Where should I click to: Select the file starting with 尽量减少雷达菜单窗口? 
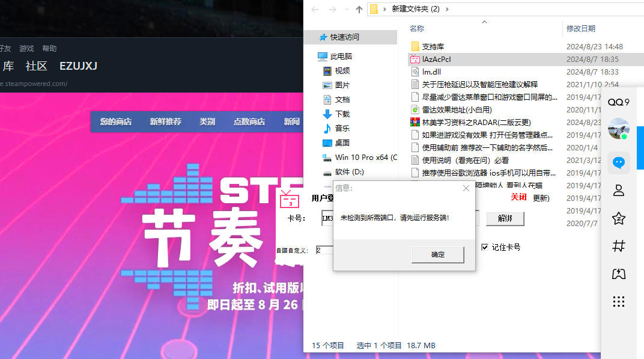(490, 97)
